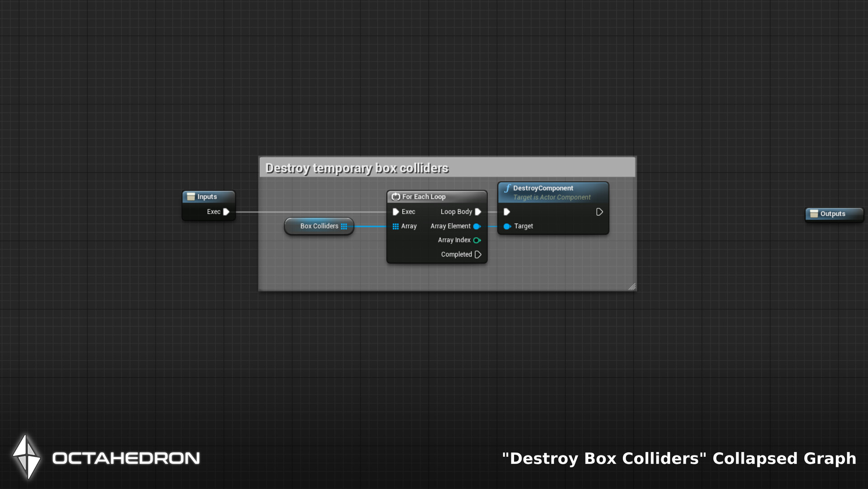The image size is (868, 489).
Task: Click the Exec input pin on For Each Loop
Action: 396,211
